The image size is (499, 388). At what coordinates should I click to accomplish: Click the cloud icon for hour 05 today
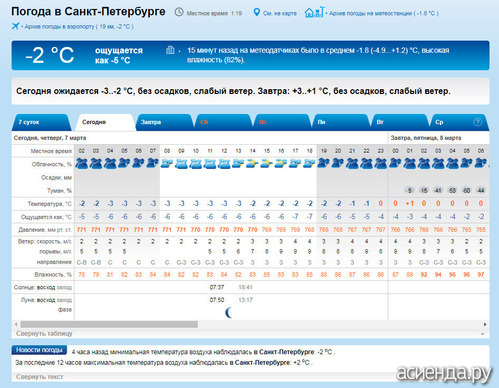pyautogui.click(x=124, y=163)
